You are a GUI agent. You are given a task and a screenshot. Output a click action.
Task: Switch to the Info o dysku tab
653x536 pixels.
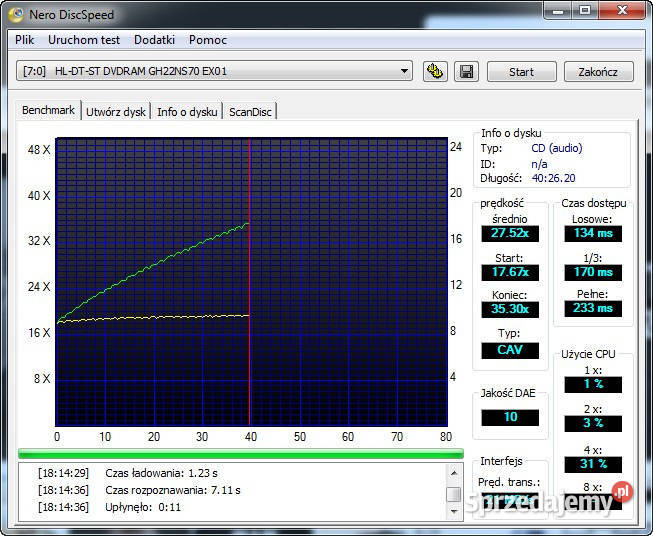[187, 112]
